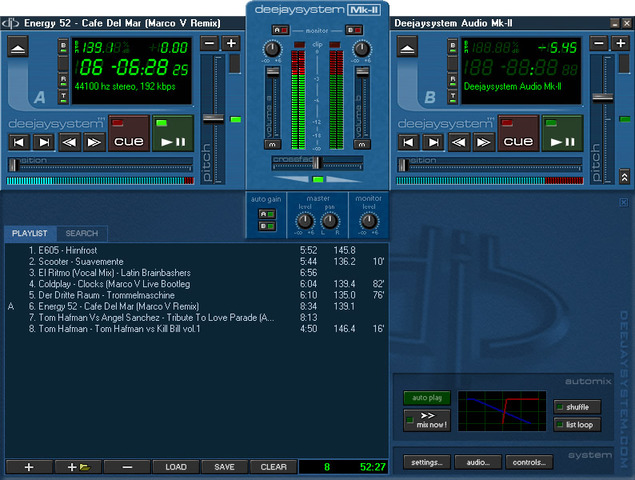Toggle the T display button on deck A
This screenshot has height=480, width=635.
pos(63,97)
